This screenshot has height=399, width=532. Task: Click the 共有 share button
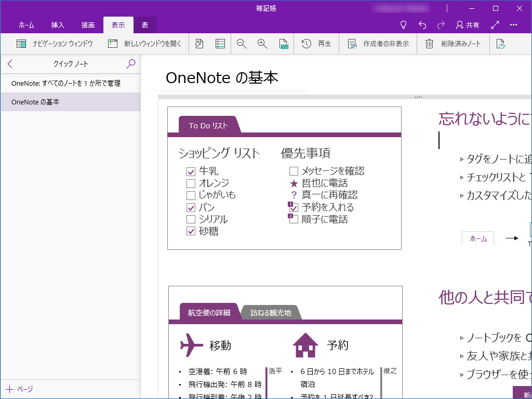point(468,25)
